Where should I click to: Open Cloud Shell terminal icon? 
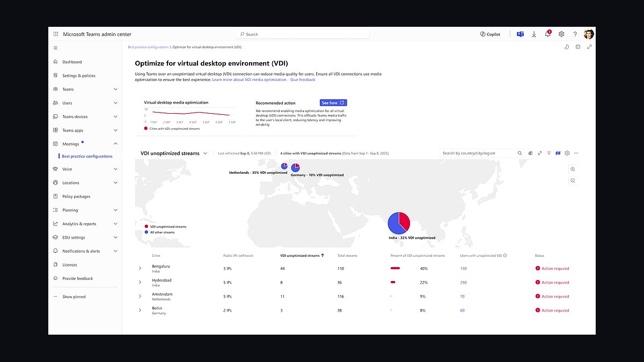(x=578, y=47)
